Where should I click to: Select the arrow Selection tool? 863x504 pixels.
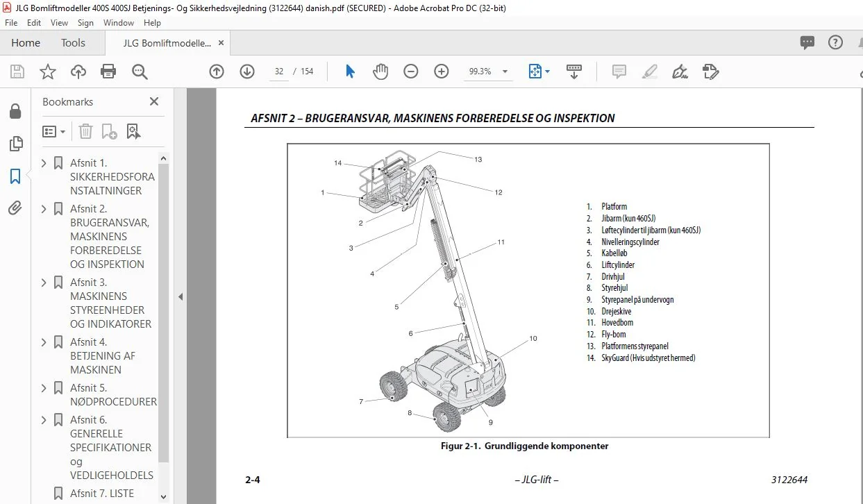(350, 72)
